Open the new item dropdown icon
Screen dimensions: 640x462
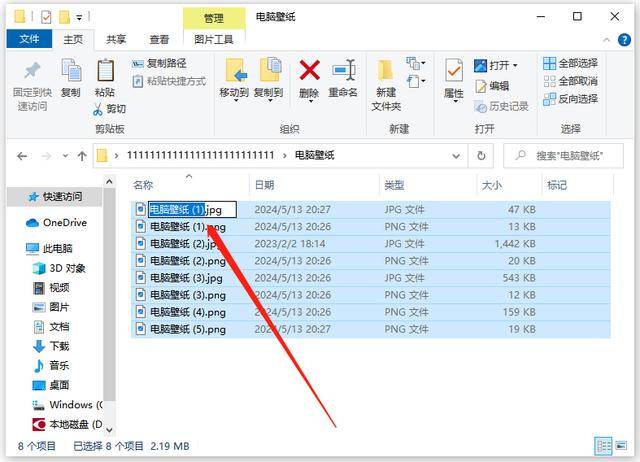[416, 63]
